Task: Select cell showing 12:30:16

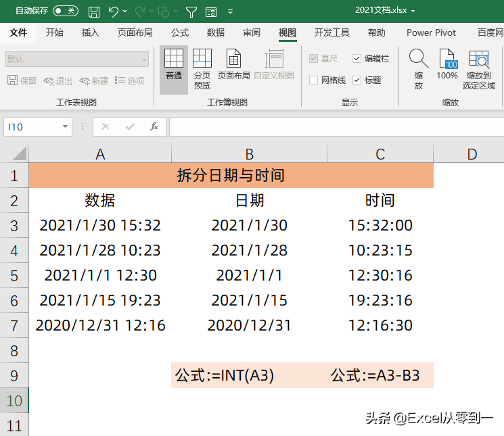Action: pyautogui.click(x=380, y=276)
